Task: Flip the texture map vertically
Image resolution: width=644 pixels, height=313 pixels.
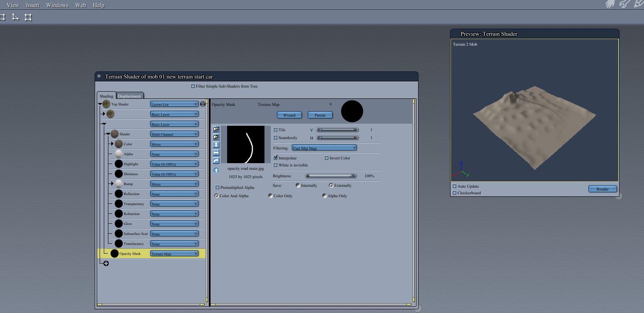Action: (x=216, y=145)
